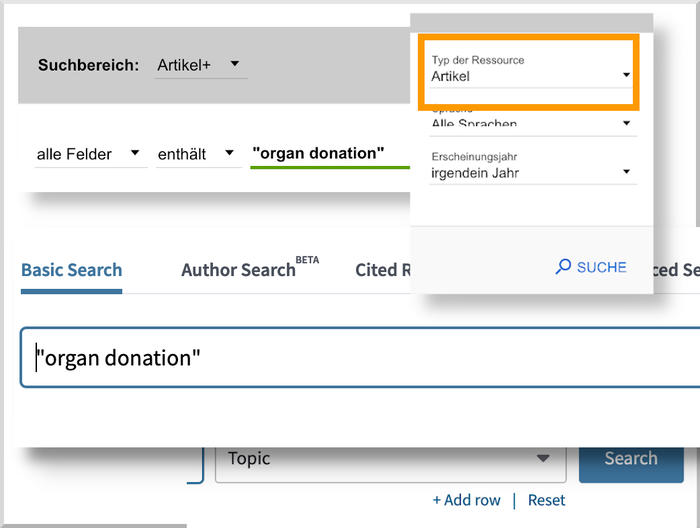Switch to the Basic Search tab
700x528 pixels.
click(x=71, y=270)
